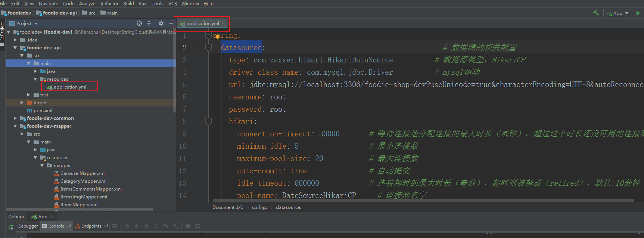Open the Build menu

(128, 3)
